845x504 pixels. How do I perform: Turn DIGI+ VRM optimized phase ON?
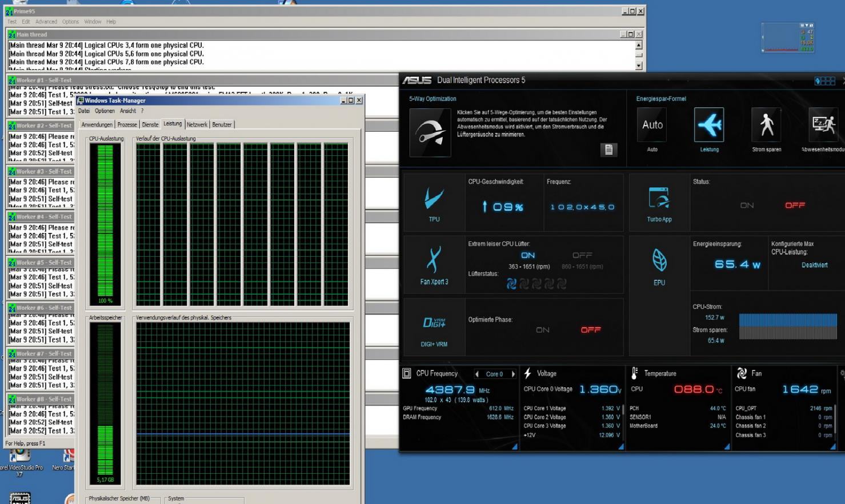(543, 330)
